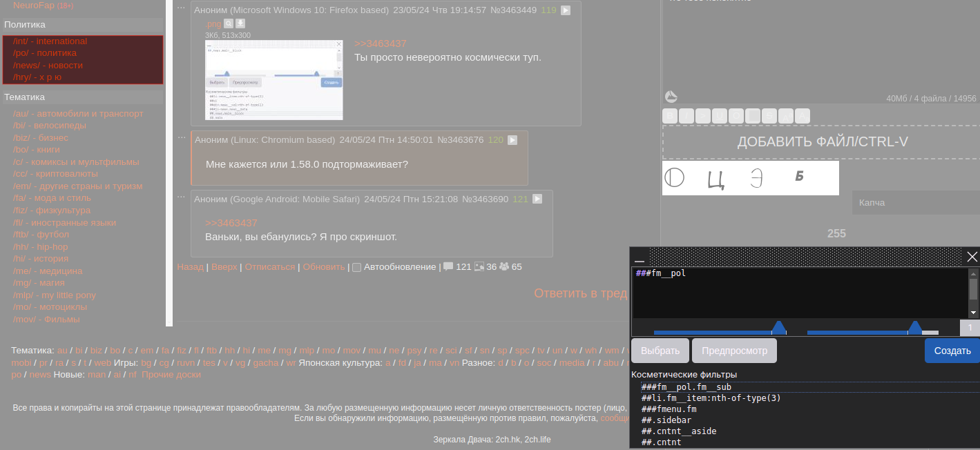The image size is (980, 450).
Task: Click the Предпросмотр button
Action: coord(734,351)
